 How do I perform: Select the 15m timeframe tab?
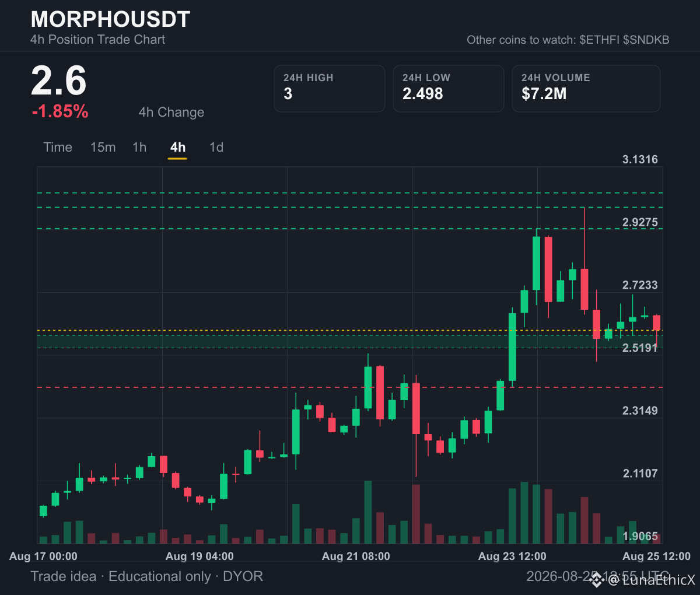(103, 147)
